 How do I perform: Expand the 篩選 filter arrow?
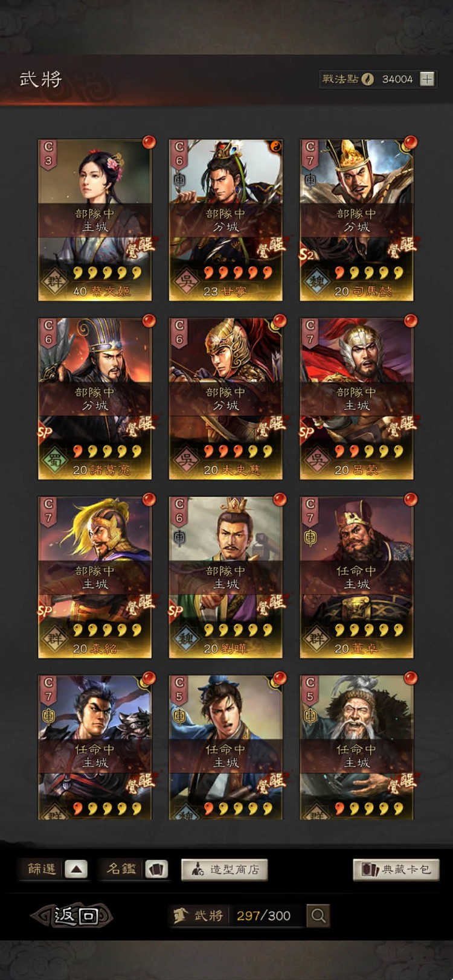click(x=76, y=870)
